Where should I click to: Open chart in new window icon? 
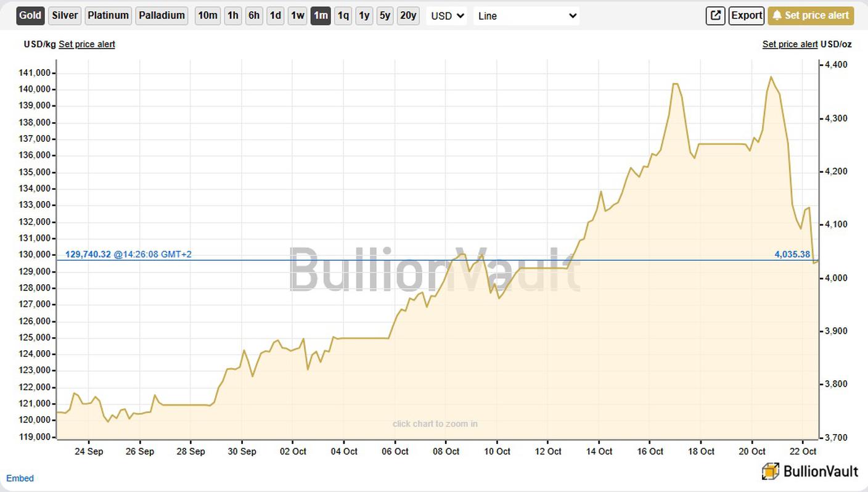715,15
